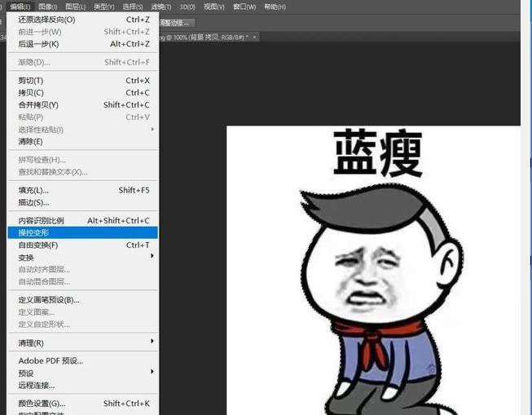Choose 内容识别比例 menu entry
Viewport: 532px width, 415px height.
(x=83, y=221)
